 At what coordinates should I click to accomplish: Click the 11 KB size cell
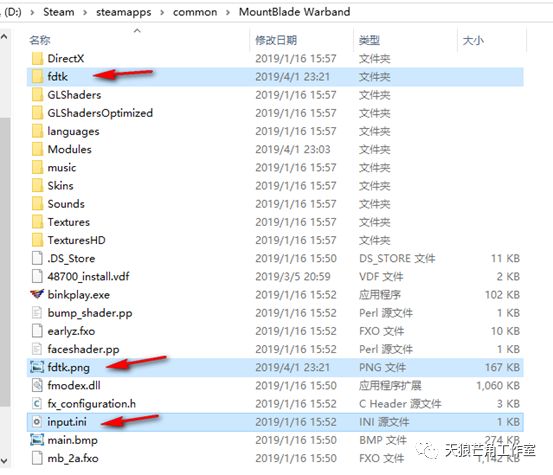pyautogui.click(x=505, y=258)
